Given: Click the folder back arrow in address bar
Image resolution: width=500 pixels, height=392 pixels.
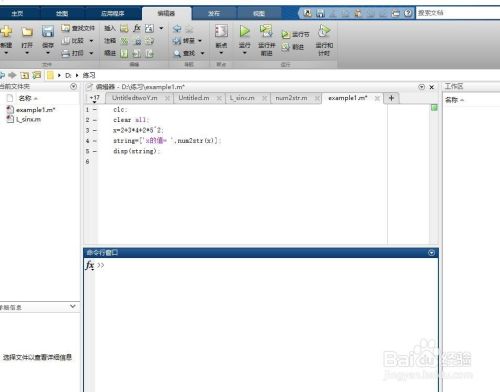Looking at the screenshot, I should click(2, 75).
